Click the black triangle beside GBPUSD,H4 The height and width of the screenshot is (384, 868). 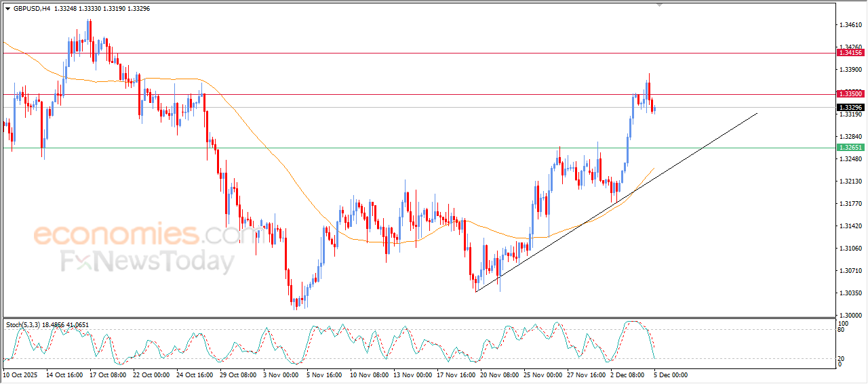click(7, 9)
